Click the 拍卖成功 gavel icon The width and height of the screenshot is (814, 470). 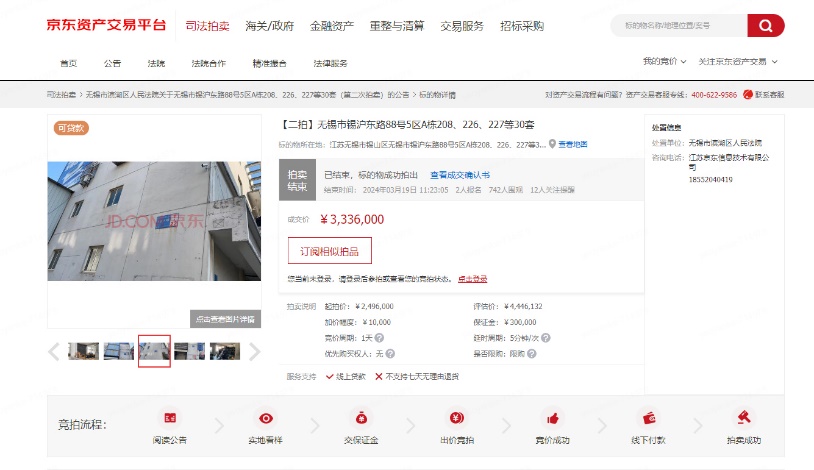tap(744, 418)
